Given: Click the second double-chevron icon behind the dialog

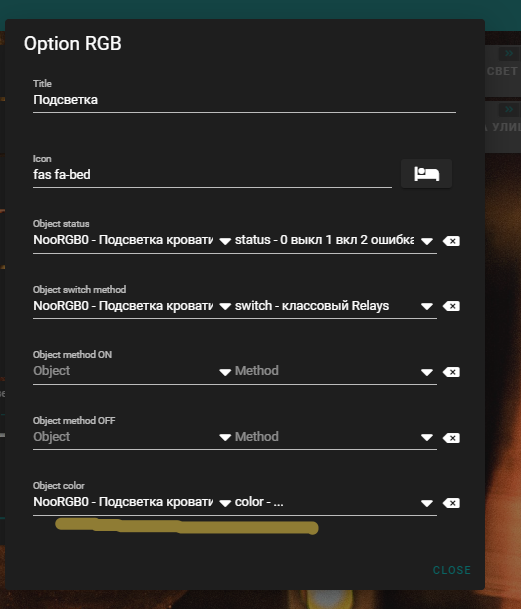Looking at the screenshot, I should click(x=509, y=110).
